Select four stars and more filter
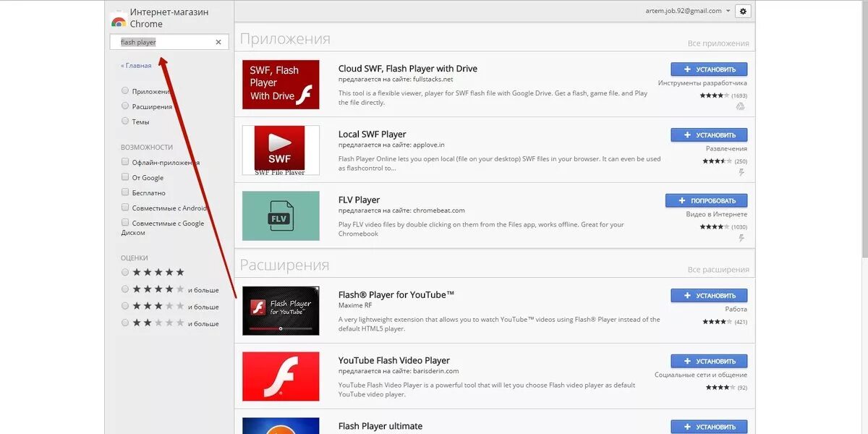Image resolution: width=868 pixels, height=434 pixels. point(125,289)
